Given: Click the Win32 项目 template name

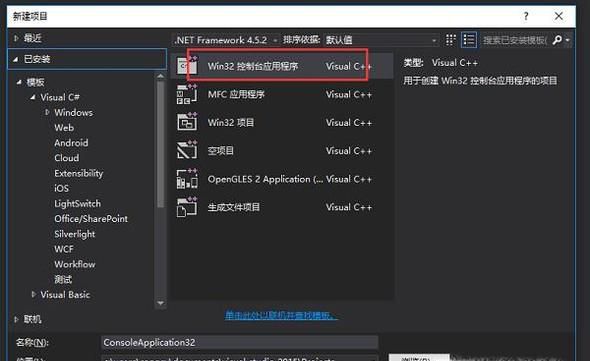Looking at the screenshot, I should coord(231,122).
